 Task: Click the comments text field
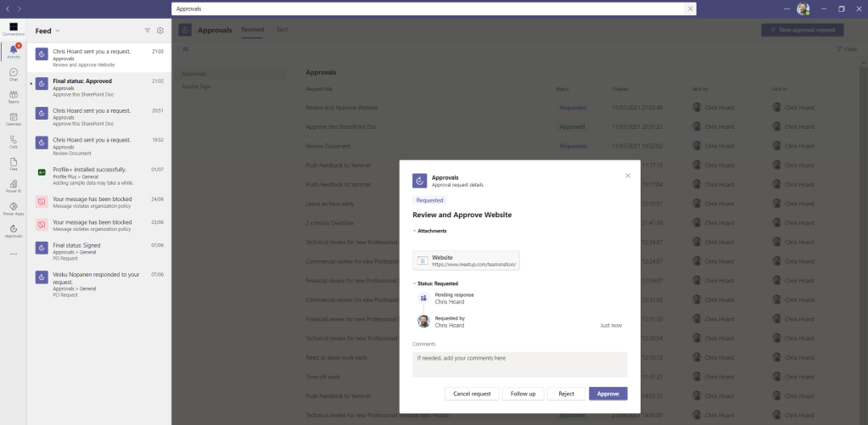point(519,364)
